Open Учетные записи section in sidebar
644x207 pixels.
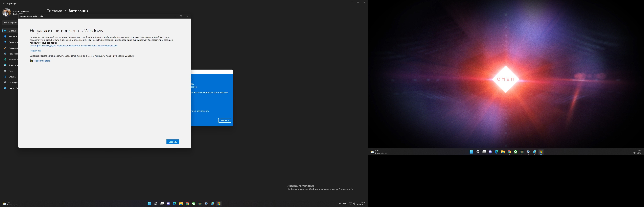point(10,60)
